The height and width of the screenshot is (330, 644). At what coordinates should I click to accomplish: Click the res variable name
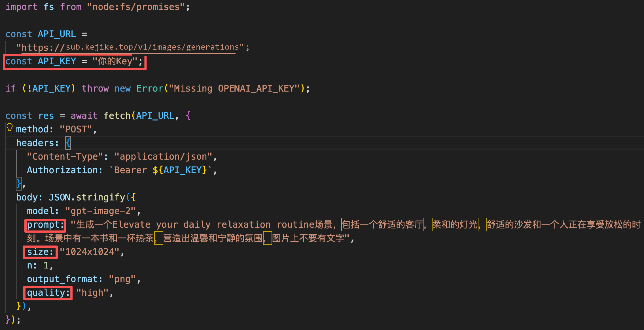pyautogui.click(x=46, y=116)
